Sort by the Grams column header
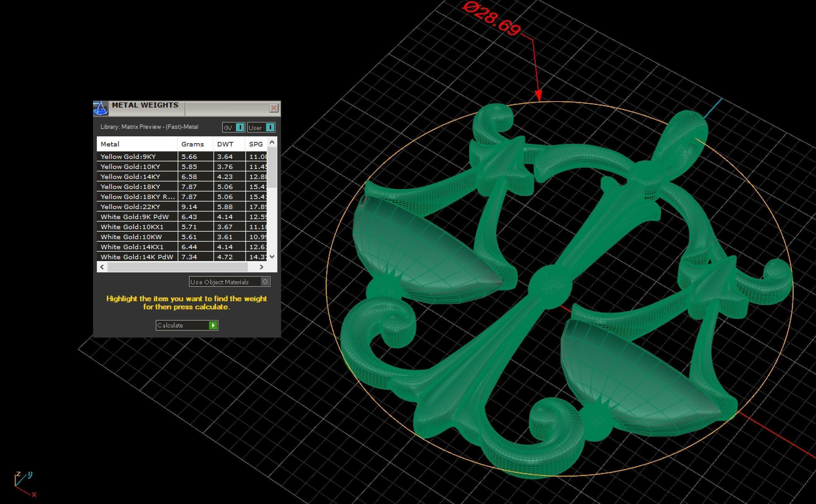 tap(196, 144)
